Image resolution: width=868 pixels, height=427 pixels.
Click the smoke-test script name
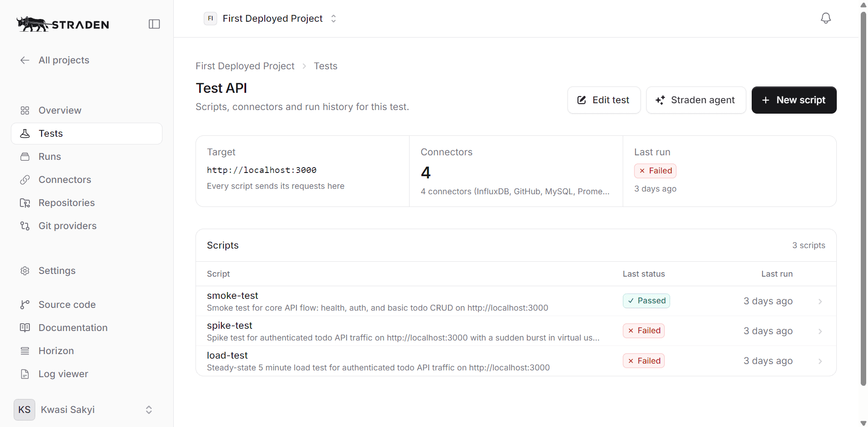coord(233,296)
